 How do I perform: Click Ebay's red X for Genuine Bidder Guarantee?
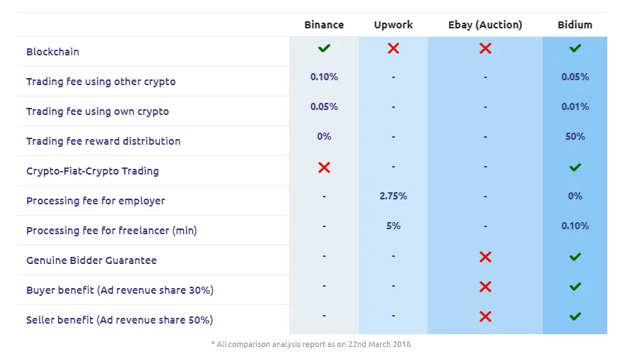pyautogui.click(x=485, y=257)
